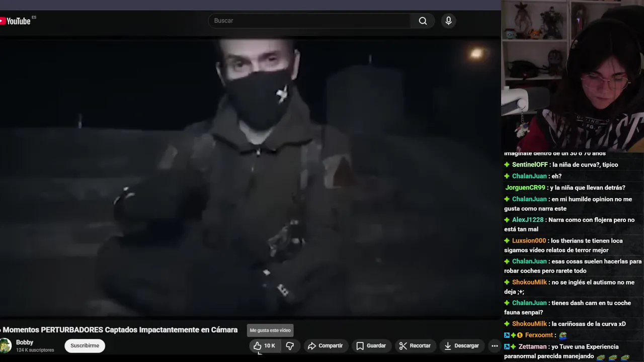
Task: Click the search magnifier button
Action: (423, 21)
